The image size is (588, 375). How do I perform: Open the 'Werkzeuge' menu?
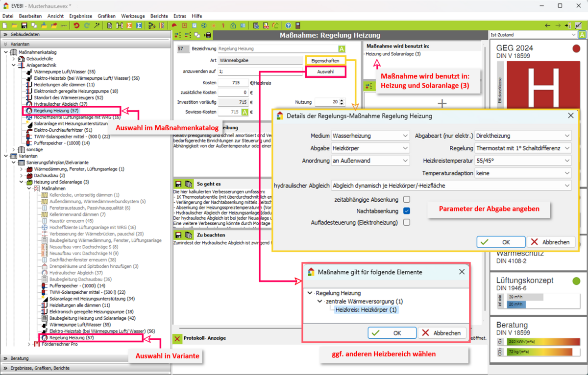pyautogui.click(x=133, y=16)
